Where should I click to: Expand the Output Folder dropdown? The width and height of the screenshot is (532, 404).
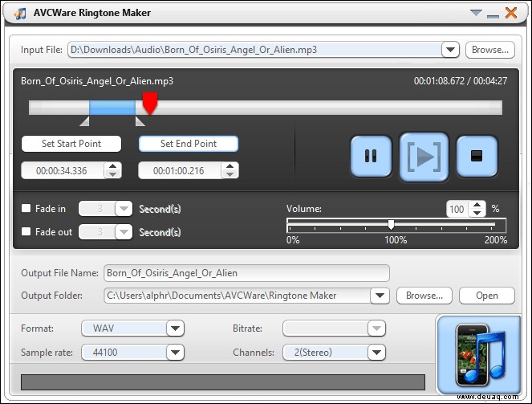[380, 296]
